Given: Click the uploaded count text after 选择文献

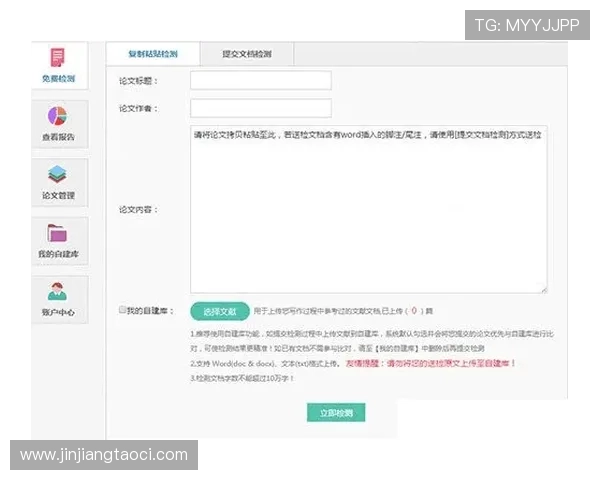Looking at the screenshot, I should coord(344,311).
